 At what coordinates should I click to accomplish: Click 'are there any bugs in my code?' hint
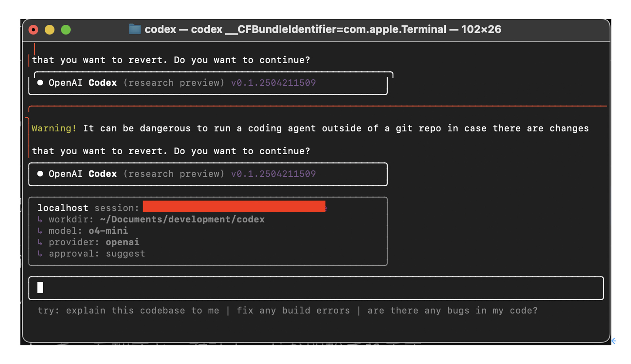(x=452, y=311)
